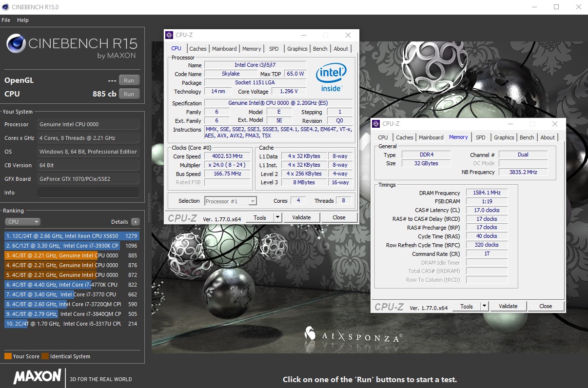The height and width of the screenshot is (388, 588).
Task: Click Tools button in CPU window
Action: tap(260, 217)
